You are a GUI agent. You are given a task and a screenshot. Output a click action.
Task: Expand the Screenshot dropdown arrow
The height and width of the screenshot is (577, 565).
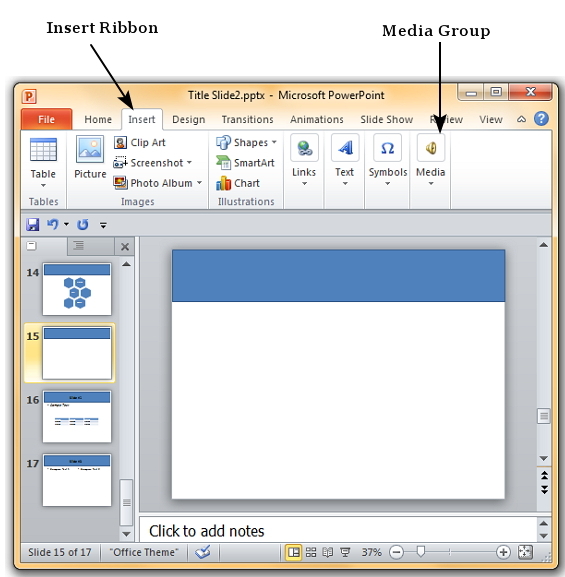click(x=189, y=162)
